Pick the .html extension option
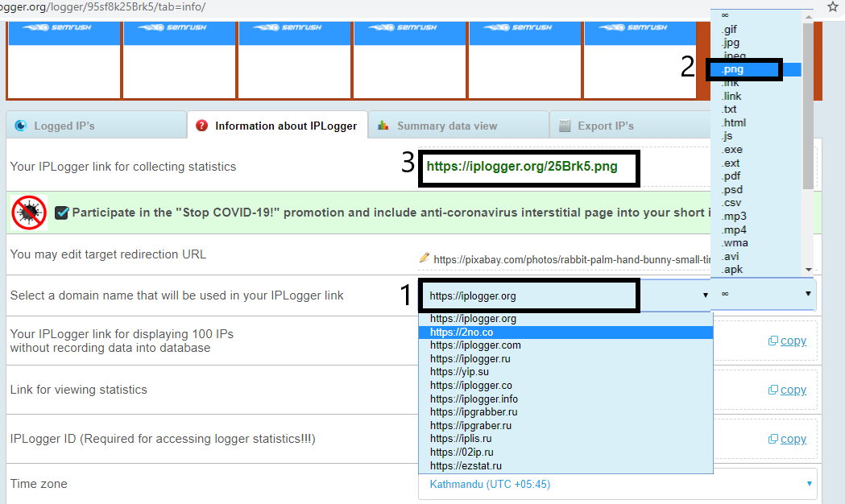Image resolution: width=845 pixels, height=504 pixels. tap(756, 122)
